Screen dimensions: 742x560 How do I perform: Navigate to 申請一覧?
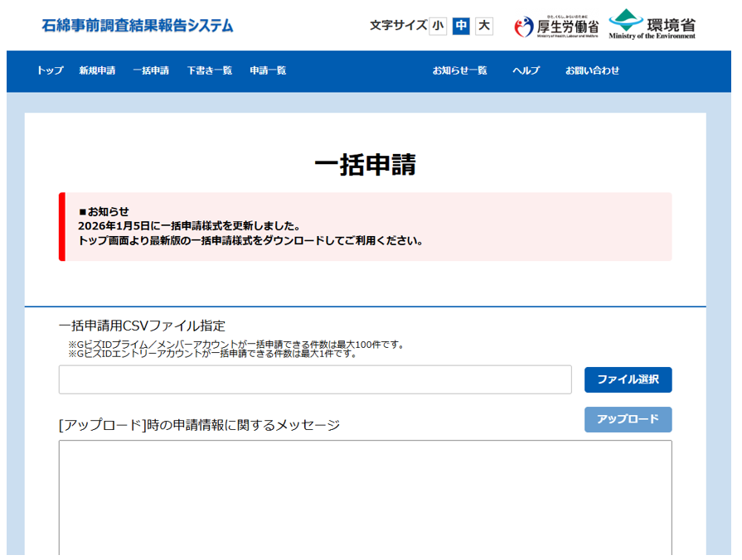coord(268,70)
